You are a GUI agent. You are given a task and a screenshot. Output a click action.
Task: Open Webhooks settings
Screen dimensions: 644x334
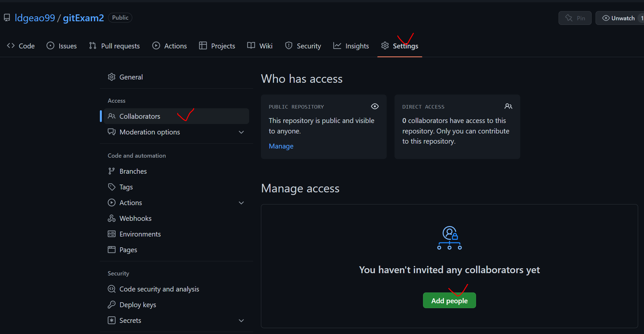coord(176,219)
